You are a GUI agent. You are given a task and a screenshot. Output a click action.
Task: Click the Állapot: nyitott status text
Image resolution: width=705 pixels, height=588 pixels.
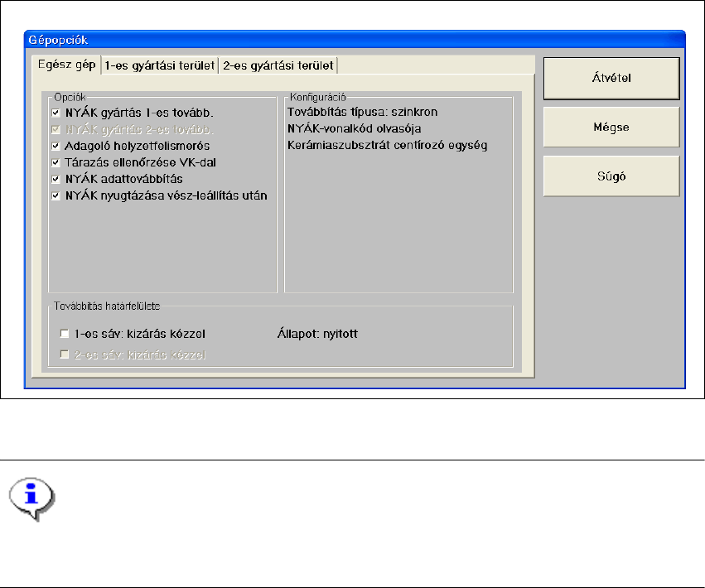317,334
